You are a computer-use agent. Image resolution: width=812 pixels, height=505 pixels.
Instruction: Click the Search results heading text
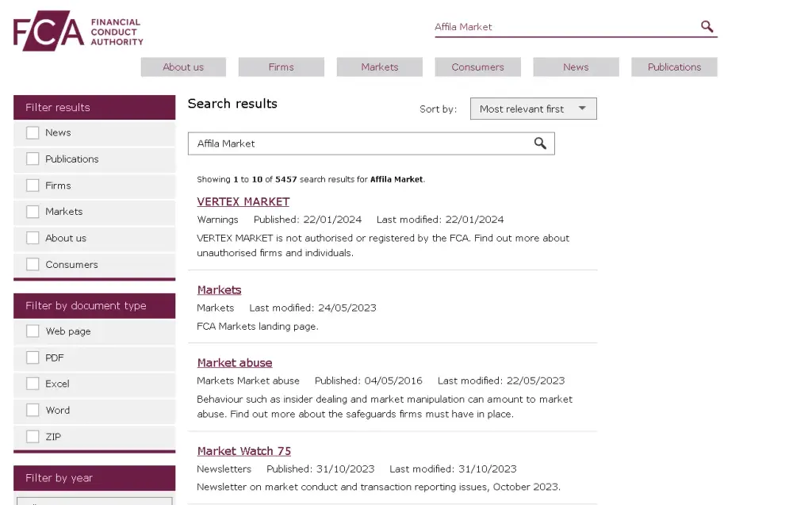(232, 104)
